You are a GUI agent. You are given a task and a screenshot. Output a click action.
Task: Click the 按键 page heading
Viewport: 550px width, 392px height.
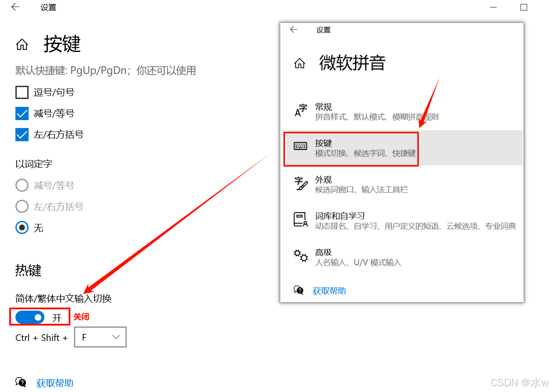pos(62,44)
